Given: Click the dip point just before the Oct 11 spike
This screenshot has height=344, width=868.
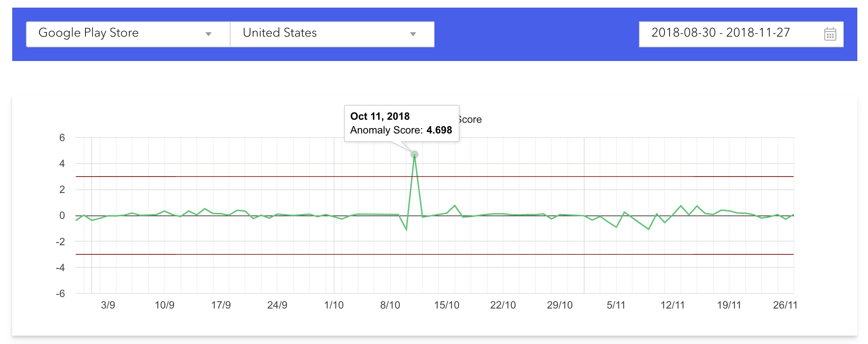Looking at the screenshot, I should tap(406, 230).
